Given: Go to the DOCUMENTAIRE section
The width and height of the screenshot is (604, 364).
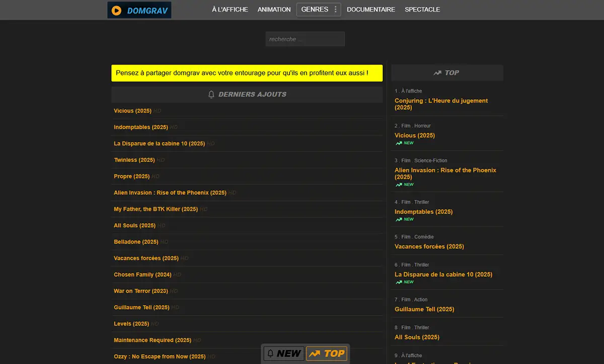Looking at the screenshot, I should (371, 10).
